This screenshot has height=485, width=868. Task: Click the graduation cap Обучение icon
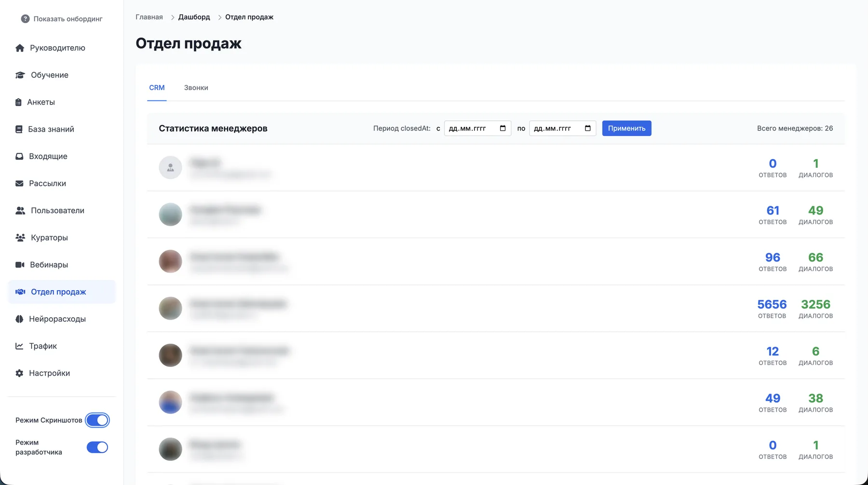[x=20, y=75]
